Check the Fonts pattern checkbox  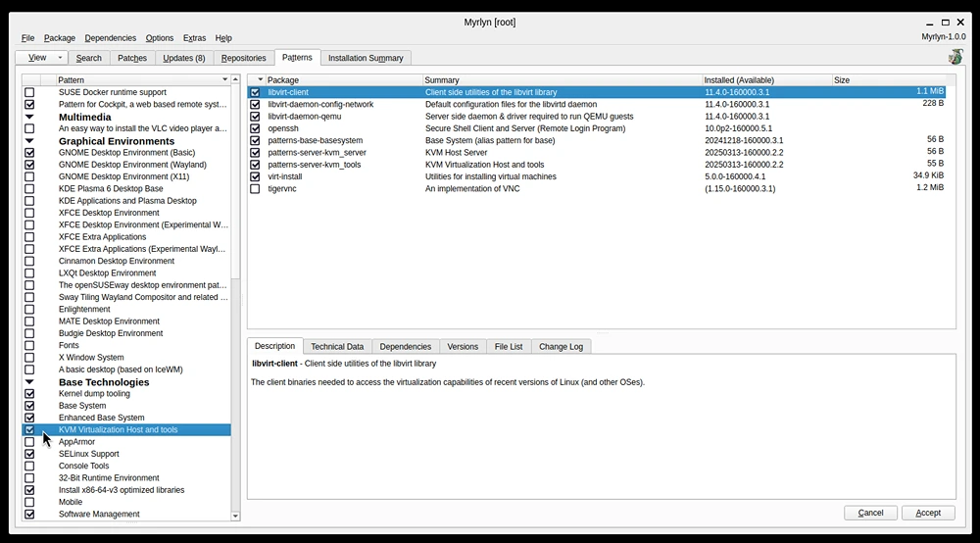(x=29, y=346)
